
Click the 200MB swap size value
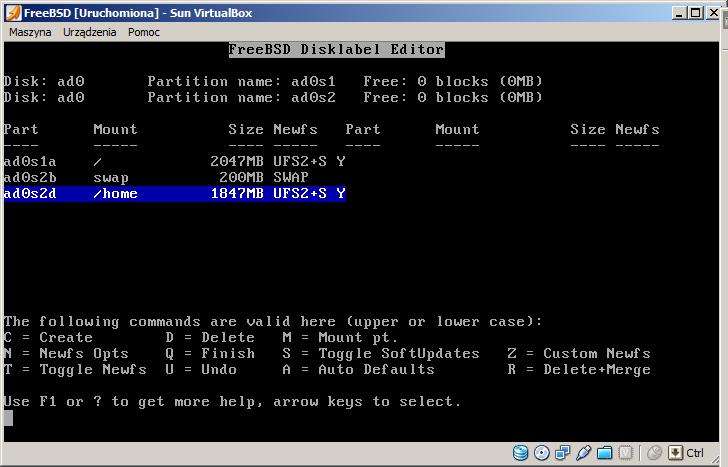click(x=241, y=177)
